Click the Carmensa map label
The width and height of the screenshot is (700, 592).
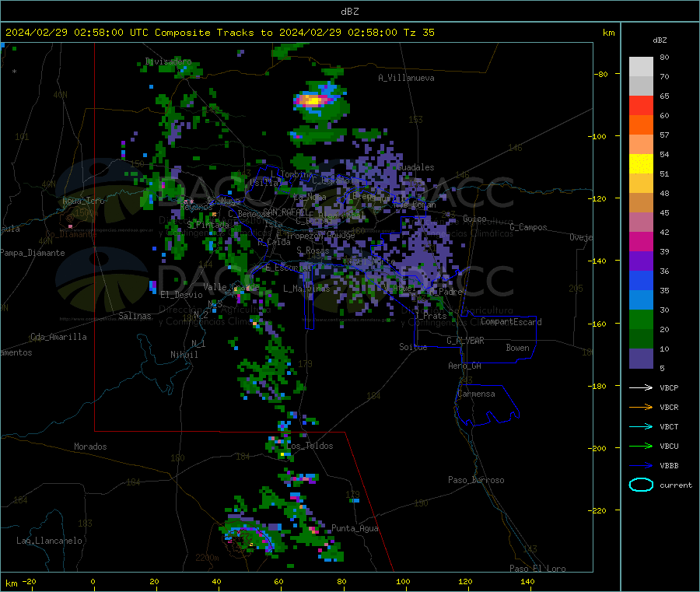[x=476, y=394]
